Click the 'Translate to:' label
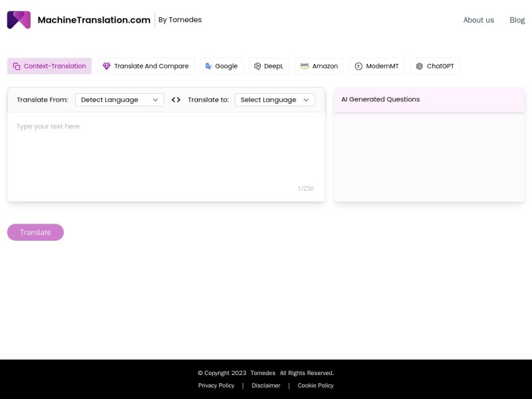Viewport: 532px width, 399px height. [x=208, y=100]
